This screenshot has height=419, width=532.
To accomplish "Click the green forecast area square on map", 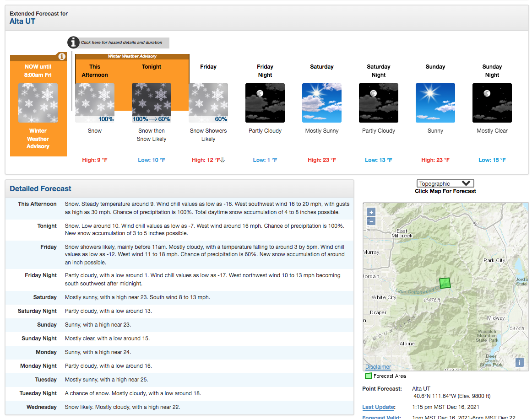I will click(x=445, y=283).
